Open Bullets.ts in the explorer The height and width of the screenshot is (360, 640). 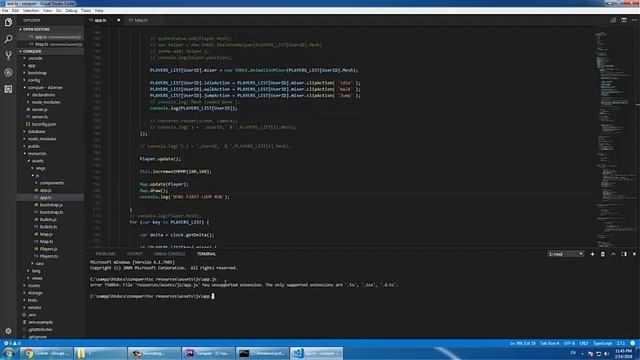49,227
